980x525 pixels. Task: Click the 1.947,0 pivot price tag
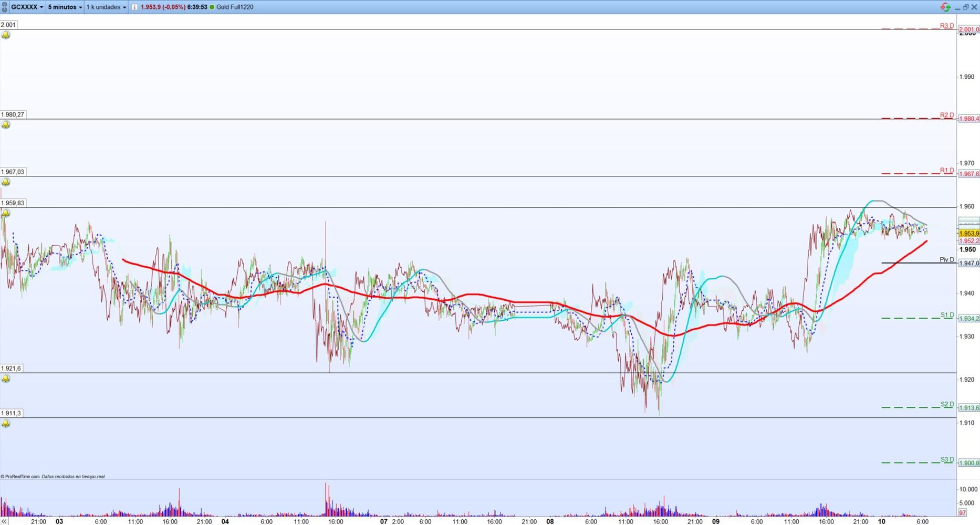tap(969, 263)
